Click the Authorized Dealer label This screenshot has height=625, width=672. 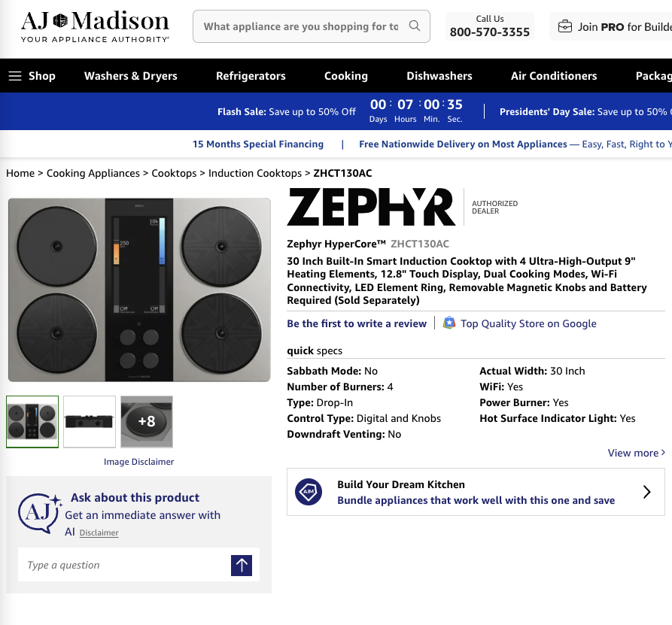[x=494, y=208]
